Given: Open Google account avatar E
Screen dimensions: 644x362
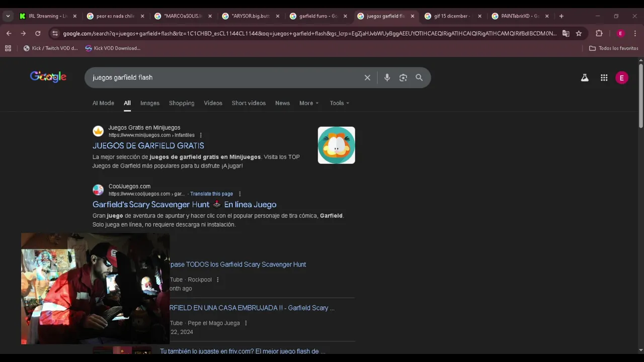Looking at the screenshot, I should click(622, 77).
